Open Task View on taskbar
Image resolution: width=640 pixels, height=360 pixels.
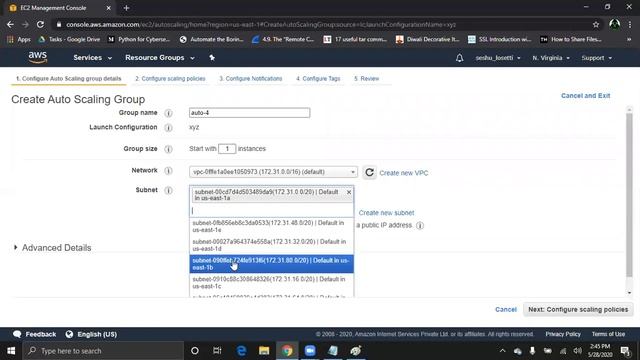click(217, 351)
